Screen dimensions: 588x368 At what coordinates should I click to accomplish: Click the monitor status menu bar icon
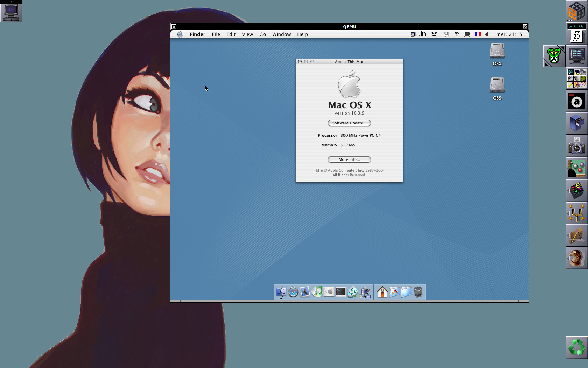point(467,34)
